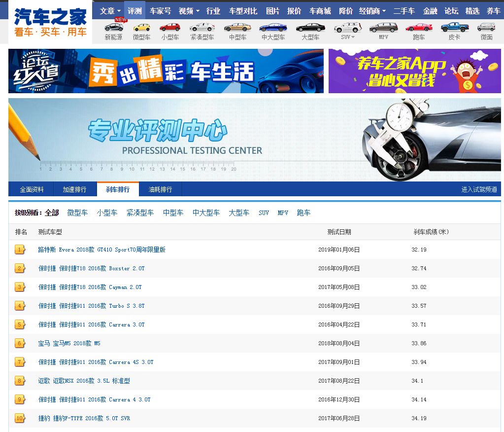Filter ranking by 小型车 class
Image resolution: width=504 pixels, height=432 pixels.
(x=107, y=213)
